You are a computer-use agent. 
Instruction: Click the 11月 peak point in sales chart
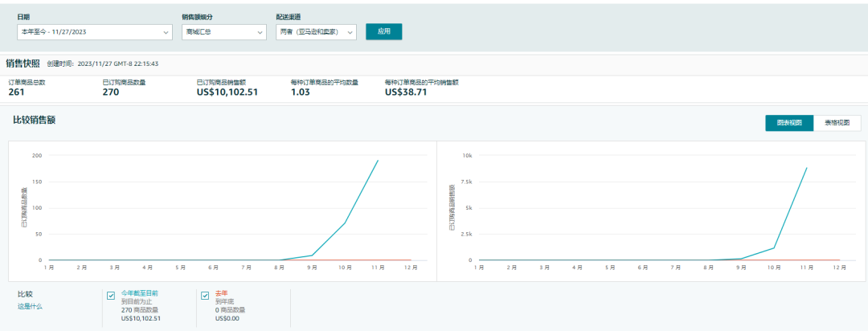click(x=807, y=168)
